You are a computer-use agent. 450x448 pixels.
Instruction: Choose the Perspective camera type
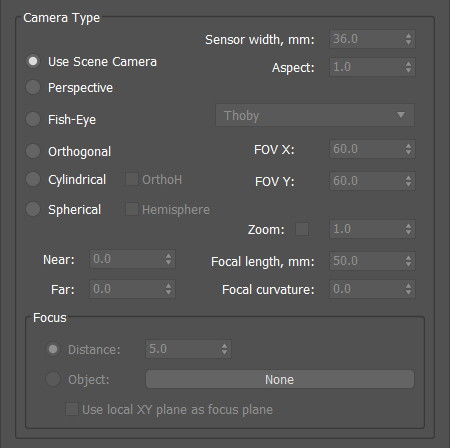pyautogui.click(x=33, y=87)
